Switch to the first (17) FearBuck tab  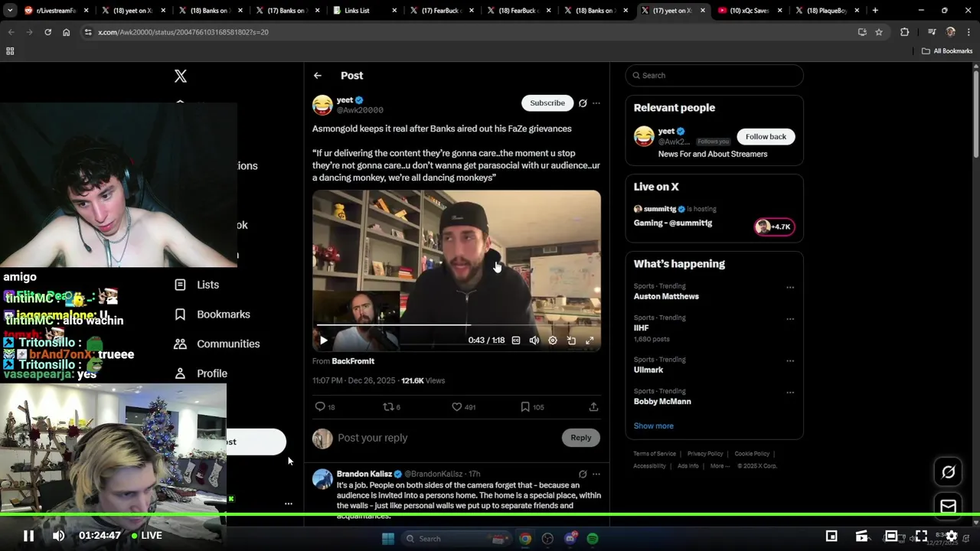[442, 11]
